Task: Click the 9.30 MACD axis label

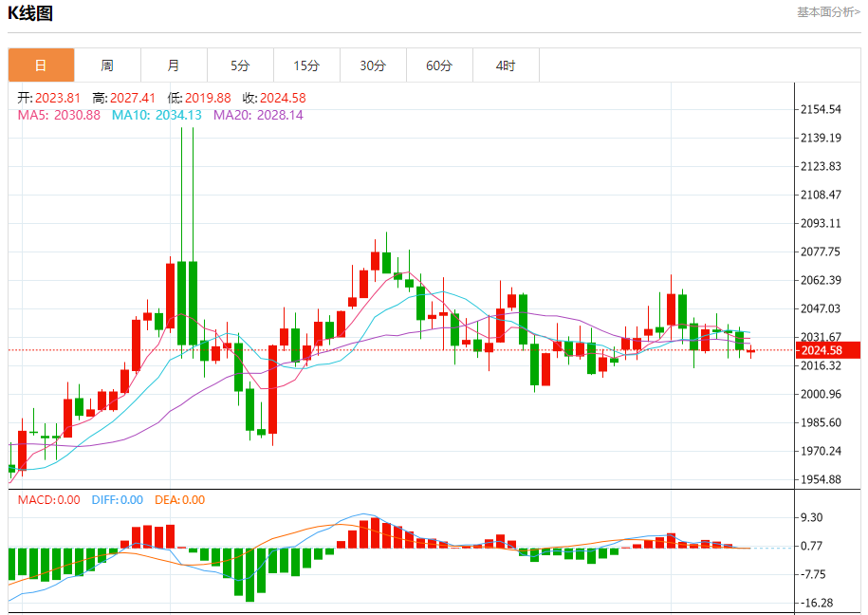Action: 811,517
